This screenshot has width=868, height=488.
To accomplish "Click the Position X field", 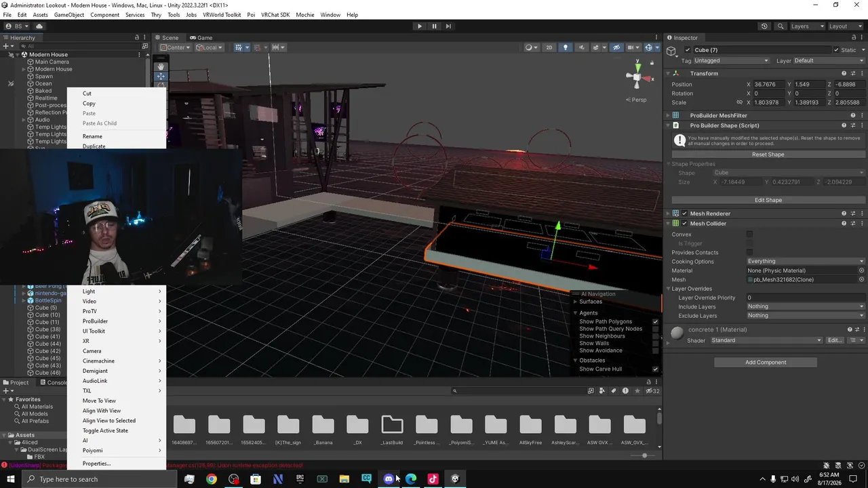I will pos(768,85).
